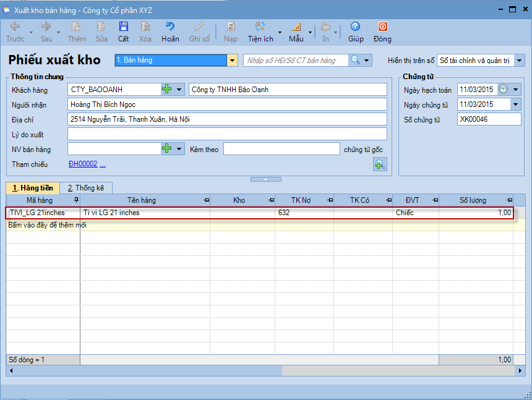This screenshot has width=532, height=400.
Task: Expand the Ngày chứng từ date dropdown
Action: (x=516, y=104)
